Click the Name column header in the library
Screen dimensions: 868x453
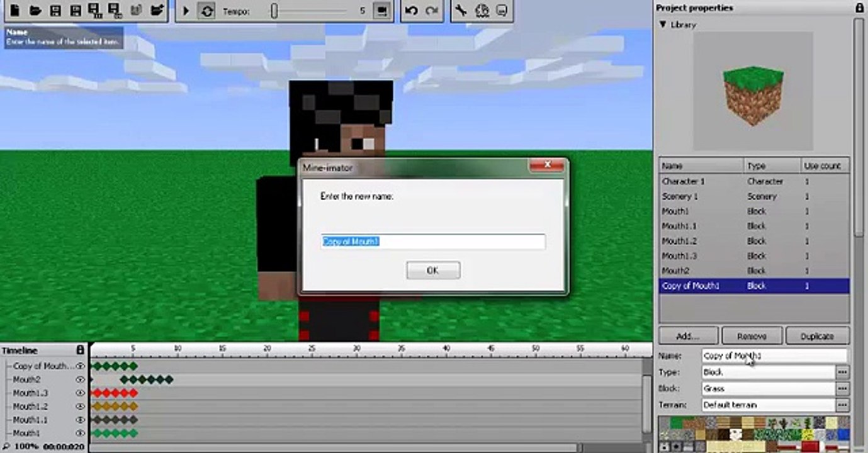click(702, 166)
